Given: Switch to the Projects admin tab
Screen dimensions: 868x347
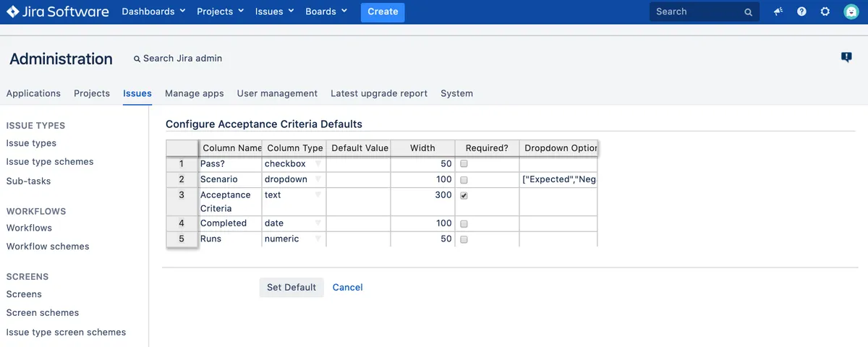Looking at the screenshot, I should point(92,93).
